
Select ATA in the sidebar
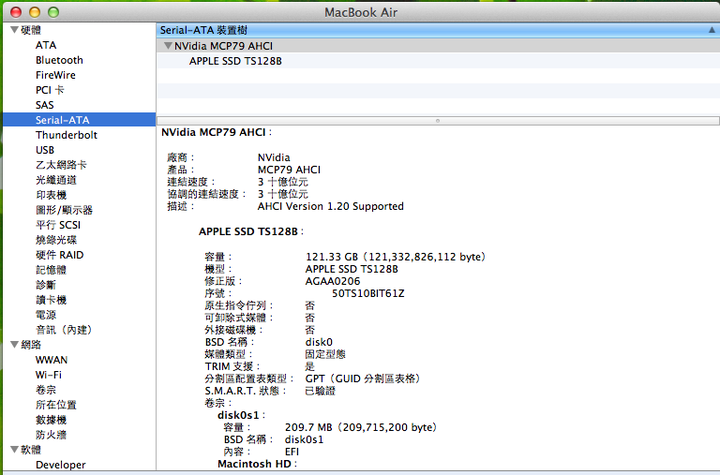pyautogui.click(x=46, y=45)
